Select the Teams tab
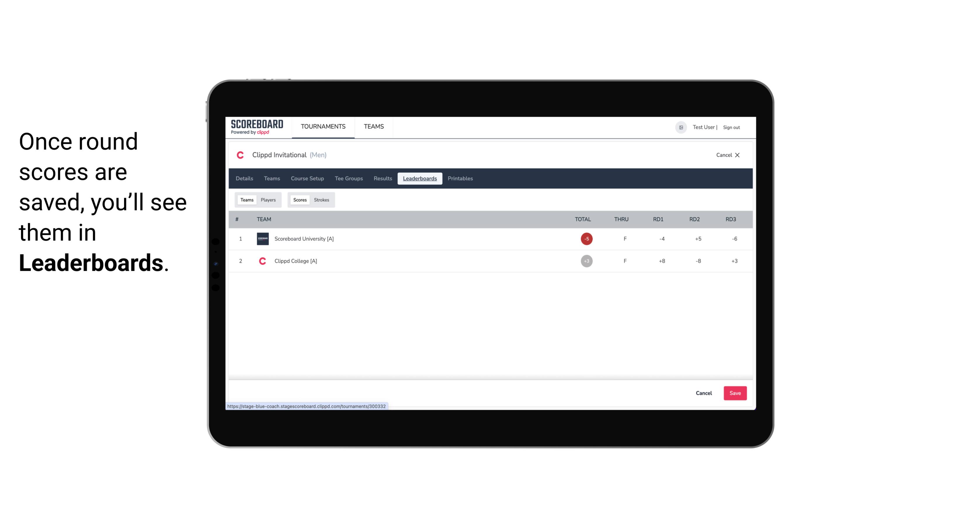The width and height of the screenshot is (980, 527). click(246, 200)
